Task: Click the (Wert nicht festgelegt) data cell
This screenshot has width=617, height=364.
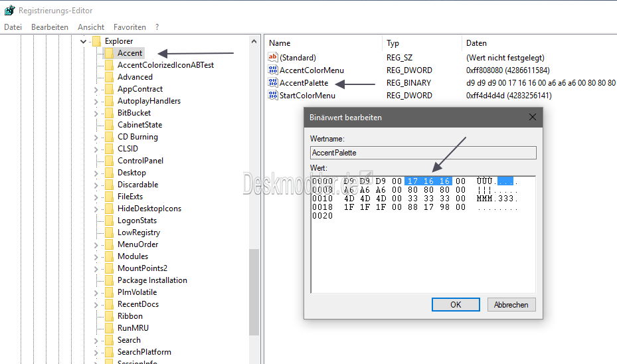Action: click(x=505, y=57)
